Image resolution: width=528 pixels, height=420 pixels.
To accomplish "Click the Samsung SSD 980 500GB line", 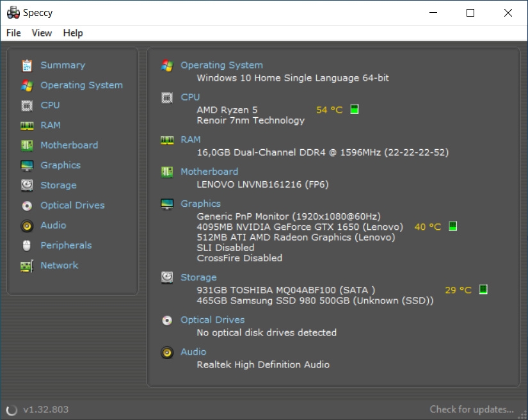I will point(315,301).
